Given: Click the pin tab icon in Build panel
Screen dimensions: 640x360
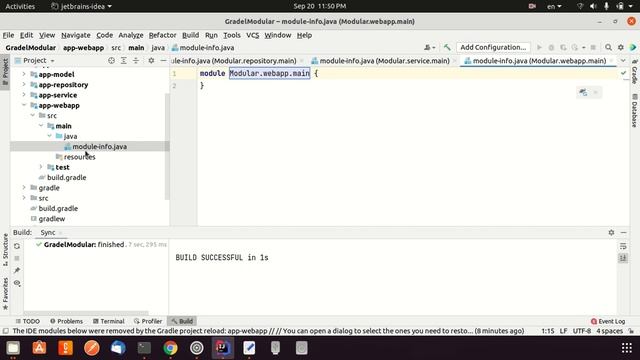Looking at the screenshot, I should [x=17, y=270].
